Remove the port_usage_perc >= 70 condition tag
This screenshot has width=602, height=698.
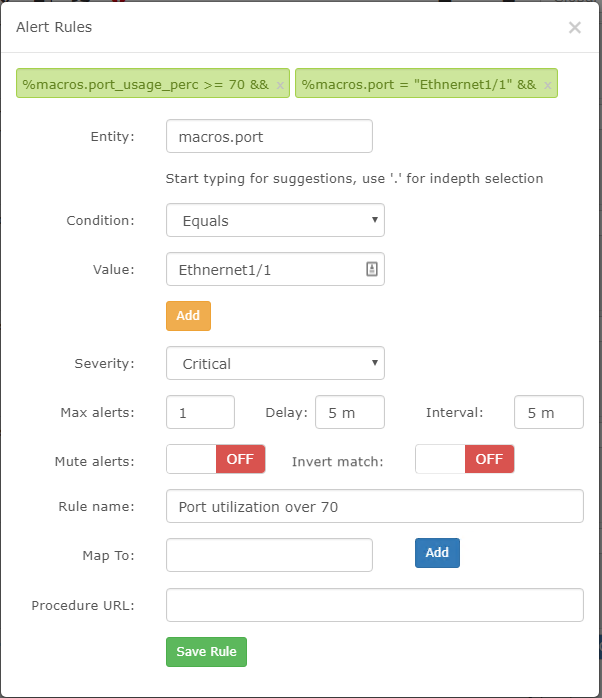pos(280,85)
